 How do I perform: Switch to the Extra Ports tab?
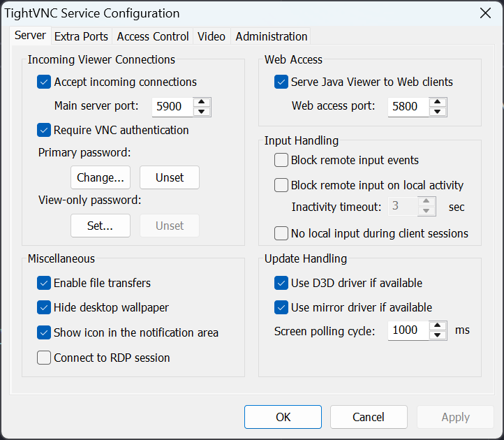tap(81, 36)
